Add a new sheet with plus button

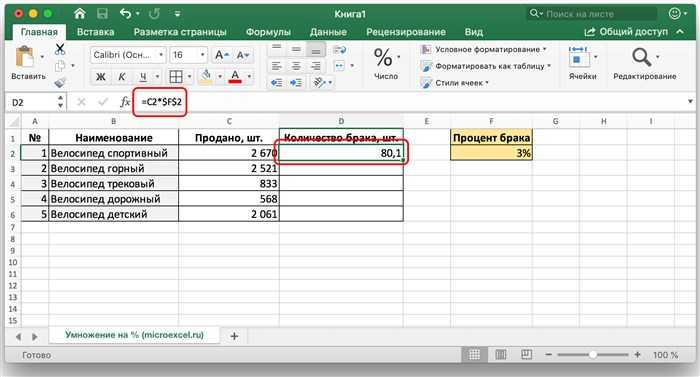[x=234, y=336]
